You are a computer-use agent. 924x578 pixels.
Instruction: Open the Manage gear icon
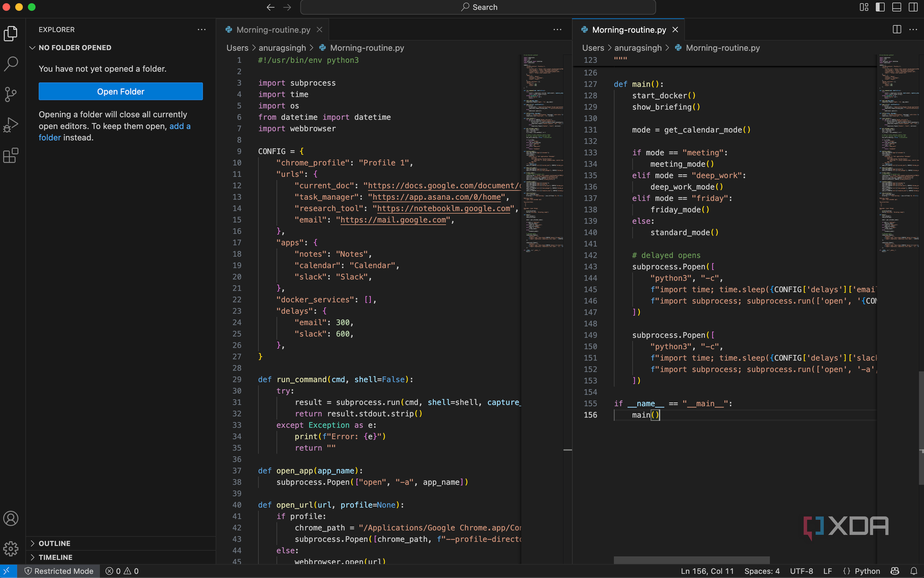pos(11,549)
